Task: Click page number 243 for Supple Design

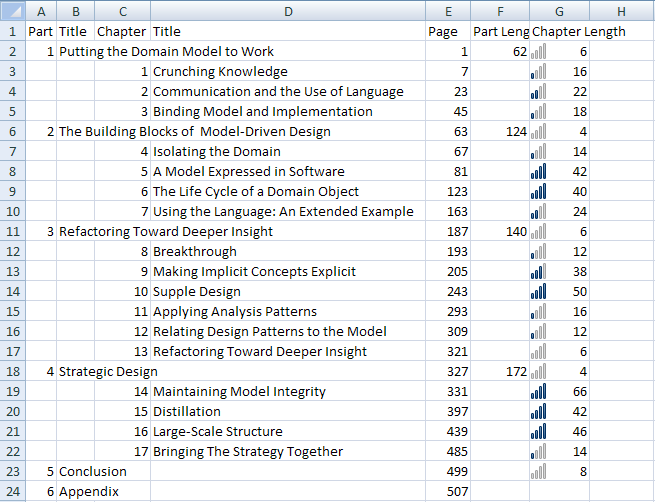Action: [x=448, y=291]
